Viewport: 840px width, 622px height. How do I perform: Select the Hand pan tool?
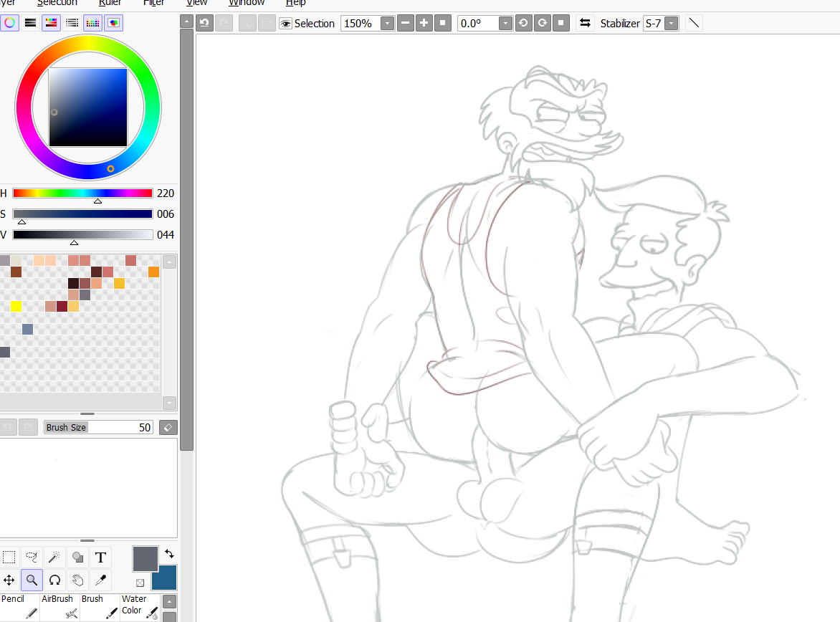point(77,580)
